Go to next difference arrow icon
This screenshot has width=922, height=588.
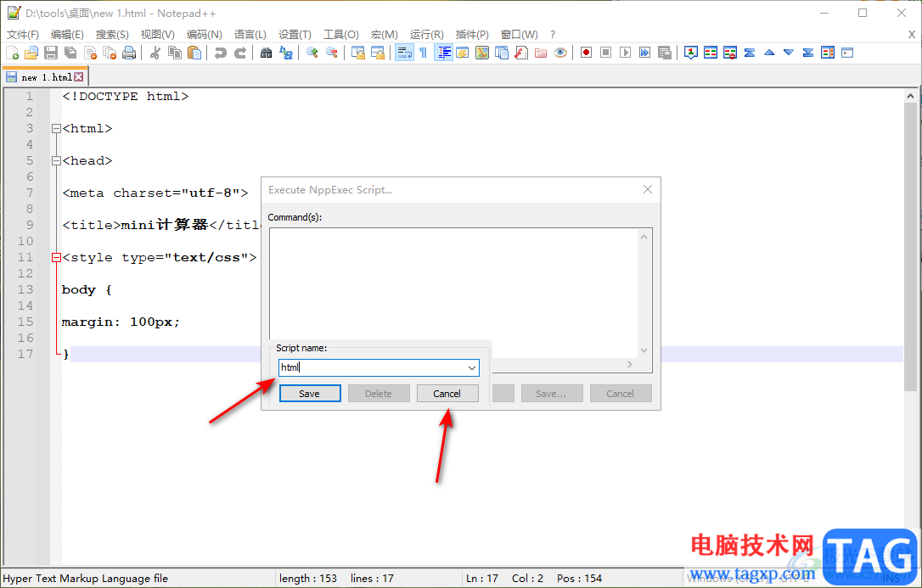coord(789,53)
